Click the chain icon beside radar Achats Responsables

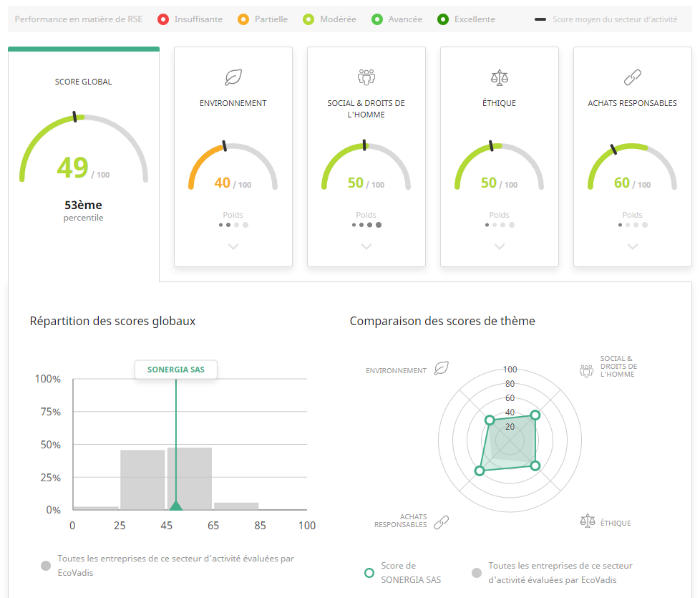point(442,521)
